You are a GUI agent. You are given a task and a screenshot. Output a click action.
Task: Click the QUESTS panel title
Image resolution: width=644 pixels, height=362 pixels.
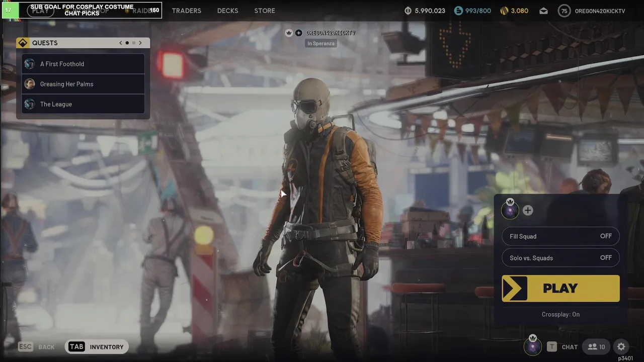tap(45, 43)
